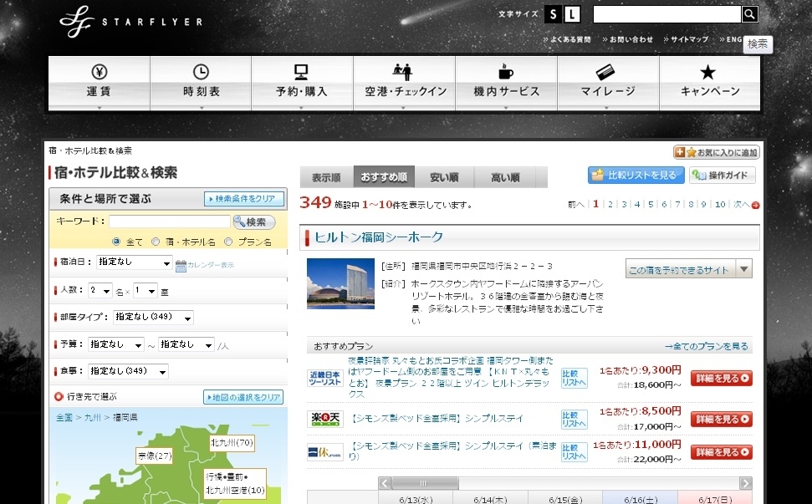Image resolution: width=812 pixels, height=504 pixels.
Task: Click the keyword input field
Action: pyautogui.click(x=169, y=221)
